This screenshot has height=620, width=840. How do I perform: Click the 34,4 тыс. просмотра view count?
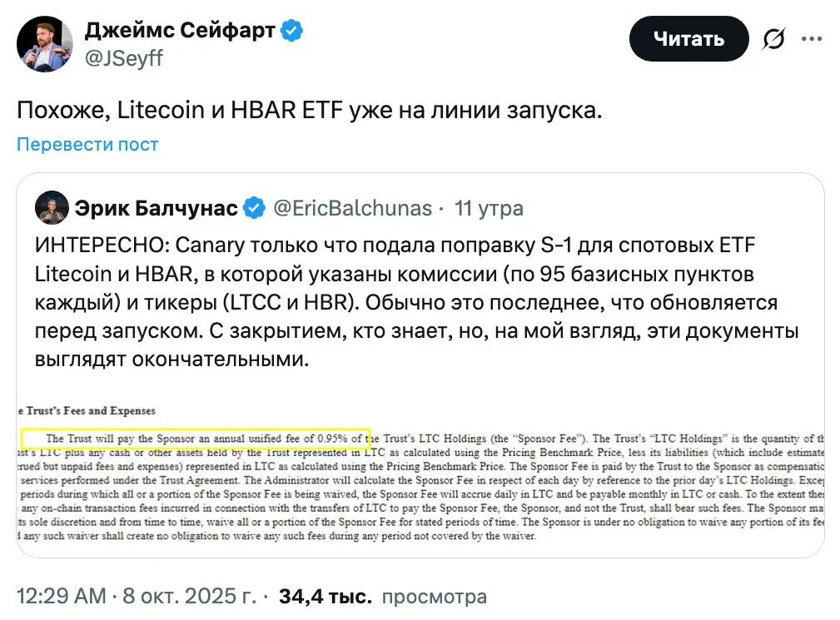click(383, 597)
